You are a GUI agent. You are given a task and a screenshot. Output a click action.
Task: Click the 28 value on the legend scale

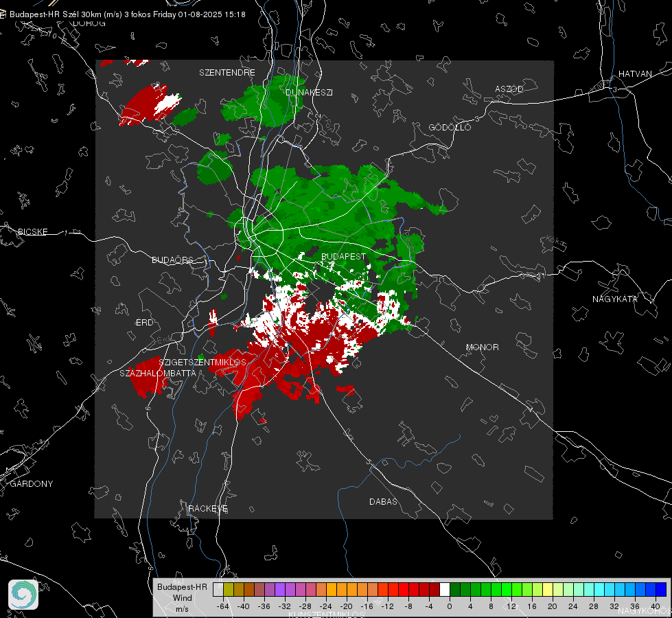point(593,606)
